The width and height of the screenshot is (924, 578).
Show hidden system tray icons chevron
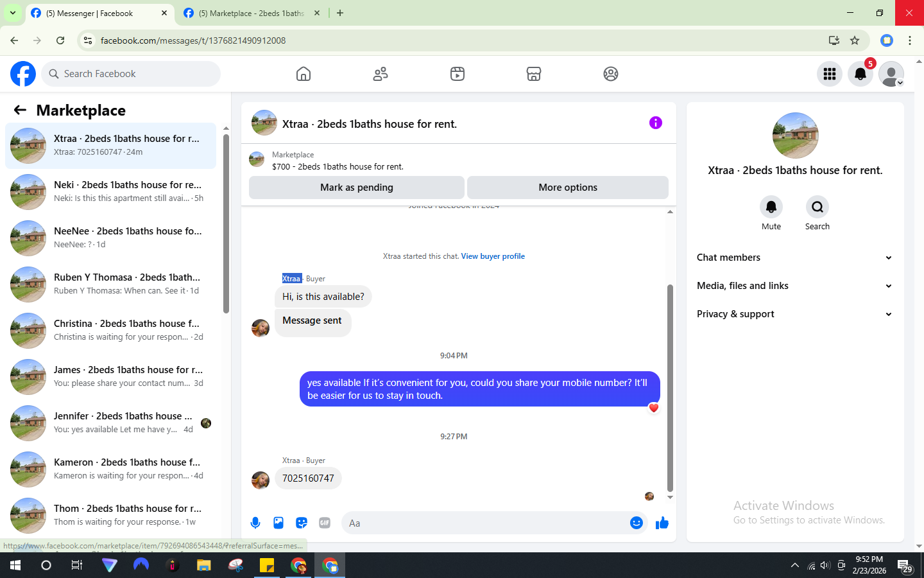(x=795, y=566)
